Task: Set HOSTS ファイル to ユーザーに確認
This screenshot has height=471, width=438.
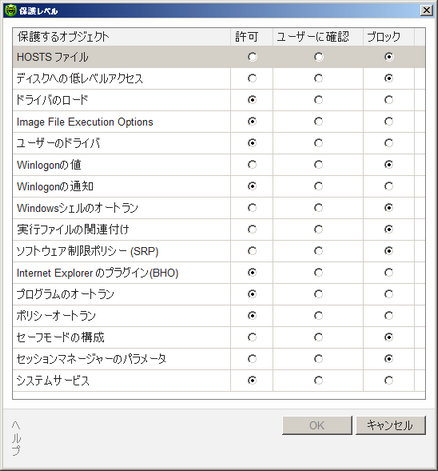Action: click(x=318, y=57)
